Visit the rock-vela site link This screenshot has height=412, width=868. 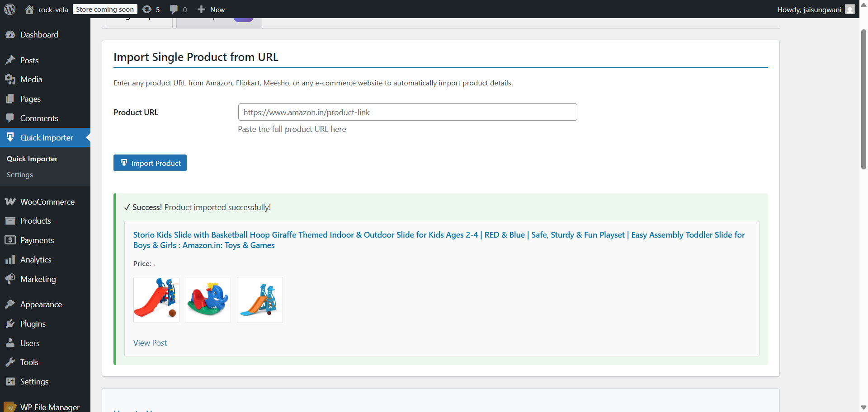[x=53, y=9]
